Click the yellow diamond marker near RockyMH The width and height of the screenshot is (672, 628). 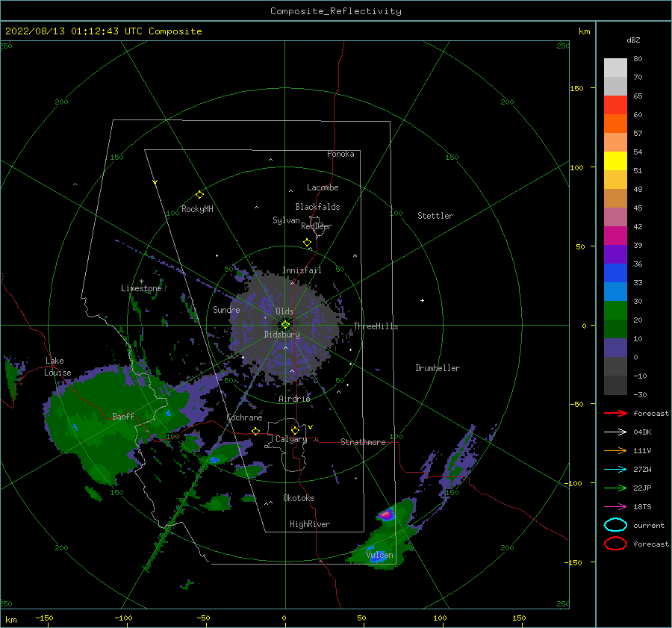tap(199, 195)
